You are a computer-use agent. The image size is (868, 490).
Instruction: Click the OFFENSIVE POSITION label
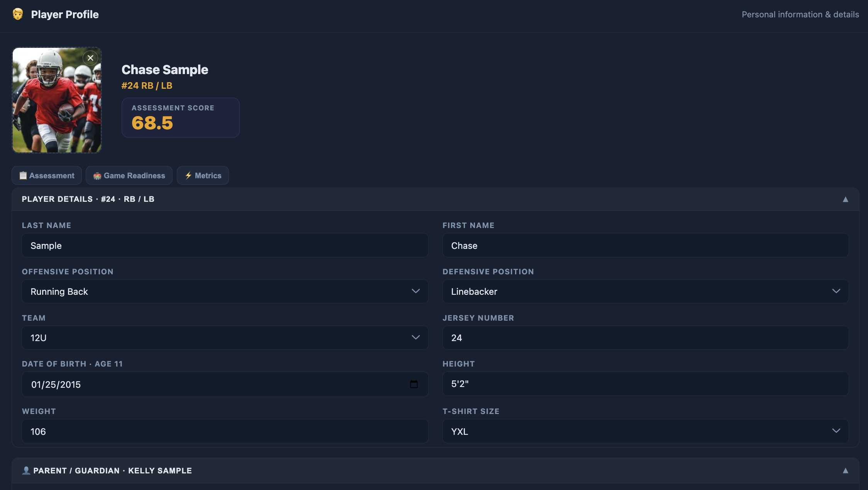(68, 272)
